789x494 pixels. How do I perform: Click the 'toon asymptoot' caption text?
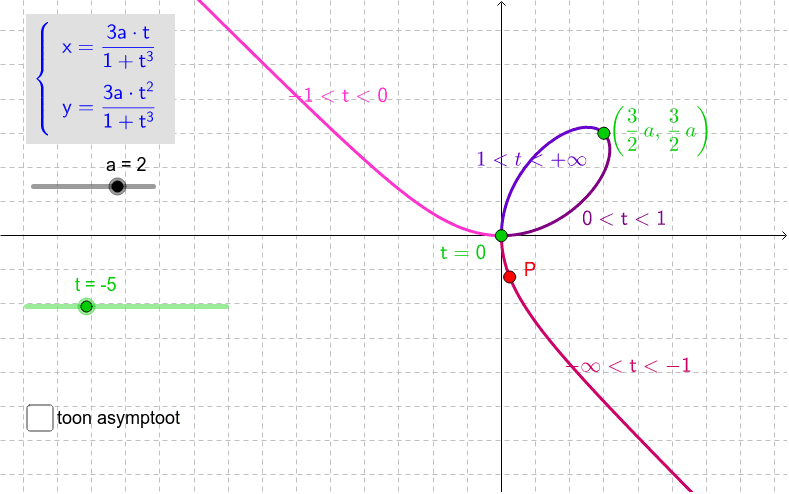(x=119, y=418)
